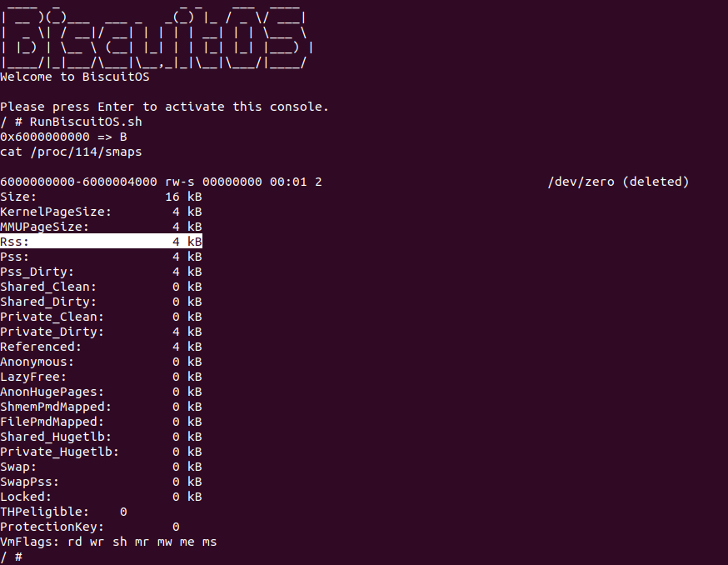Click the address range 6000000000-6000004000
This screenshot has width=728, height=565.
point(78,182)
